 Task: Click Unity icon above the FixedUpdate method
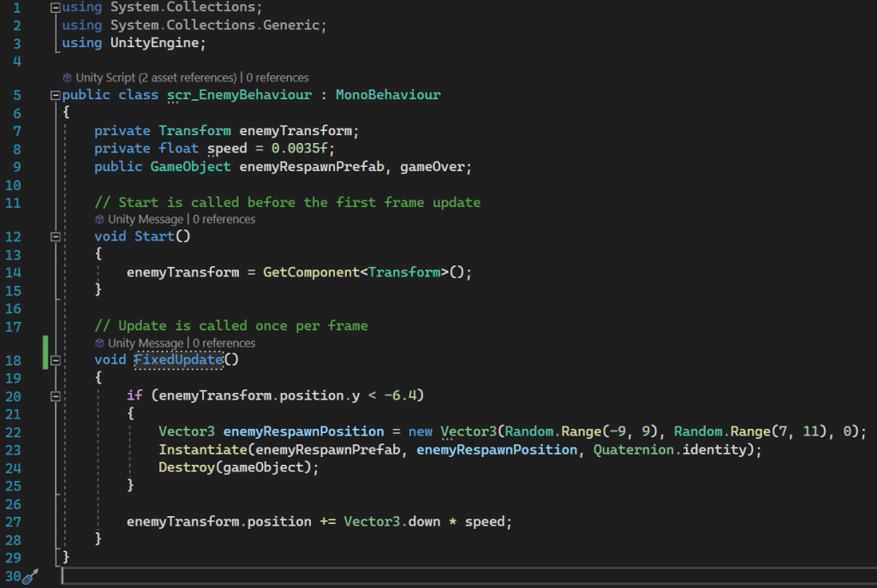[100, 343]
